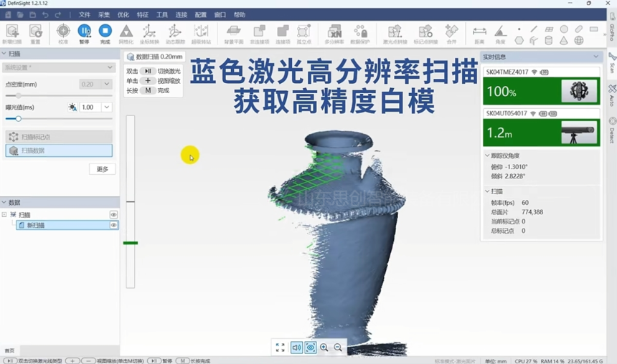Select the cone feature tool
The height and width of the screenshot is (364, 617).
tap(564, 41)
